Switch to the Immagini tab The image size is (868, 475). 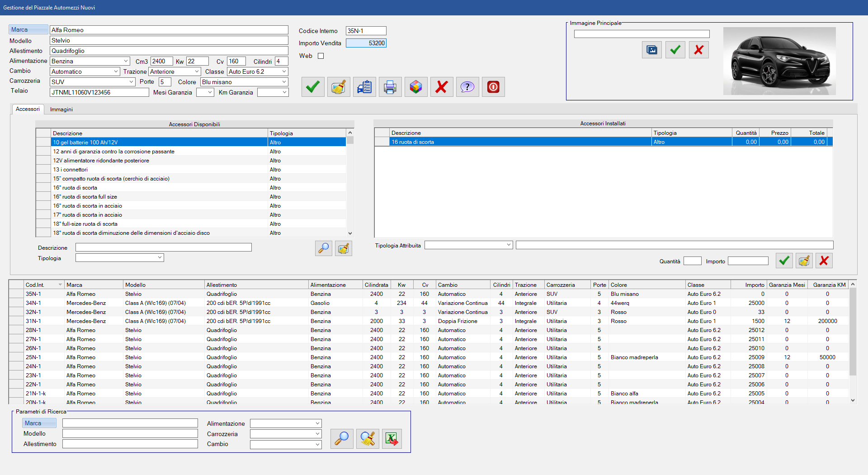tap(61, 109)
